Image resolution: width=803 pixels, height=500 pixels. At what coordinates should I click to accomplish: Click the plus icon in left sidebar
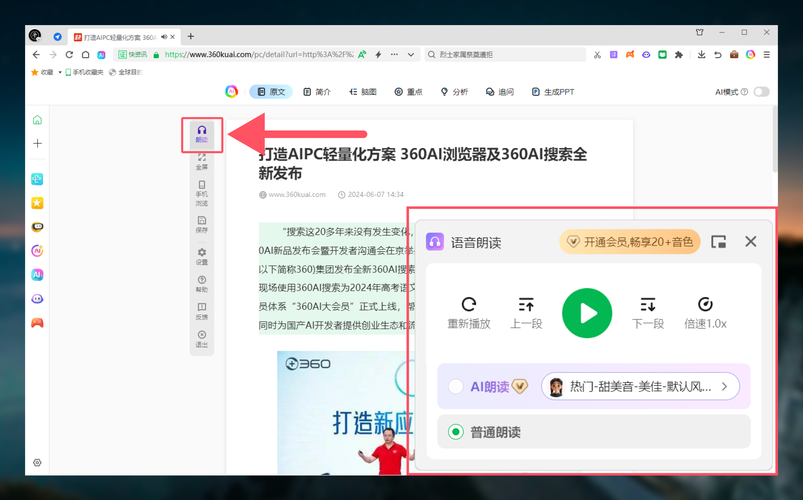point(37,143)
